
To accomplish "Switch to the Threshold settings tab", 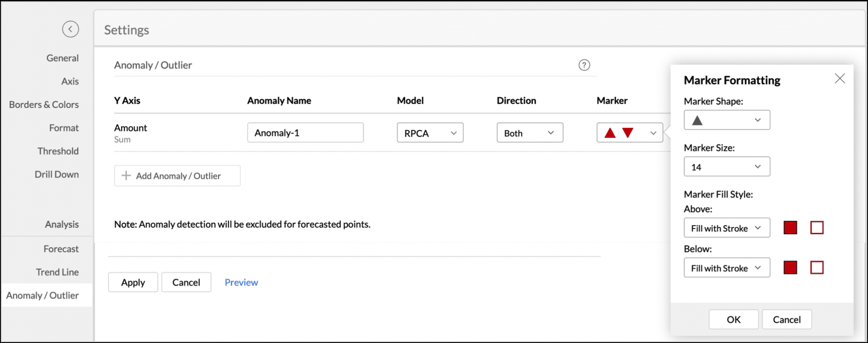I will [58, 151].
